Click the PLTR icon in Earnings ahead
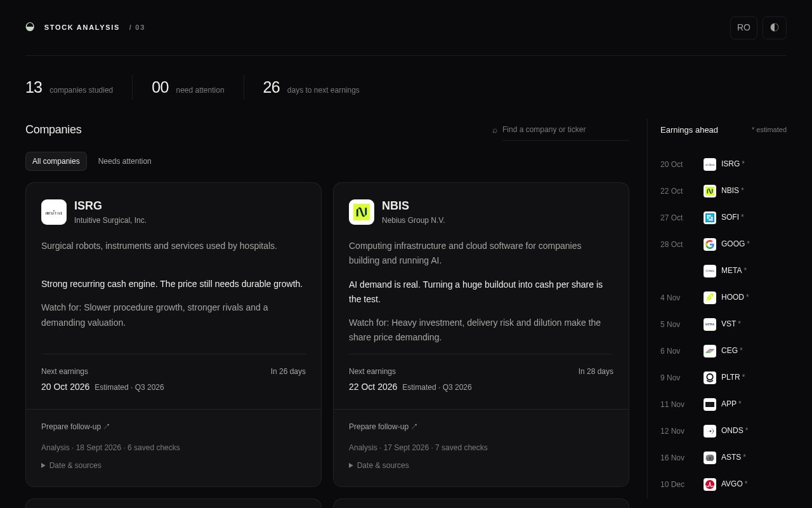The width and height of the screenshot is (812, 508). click(x=710, y=378)
